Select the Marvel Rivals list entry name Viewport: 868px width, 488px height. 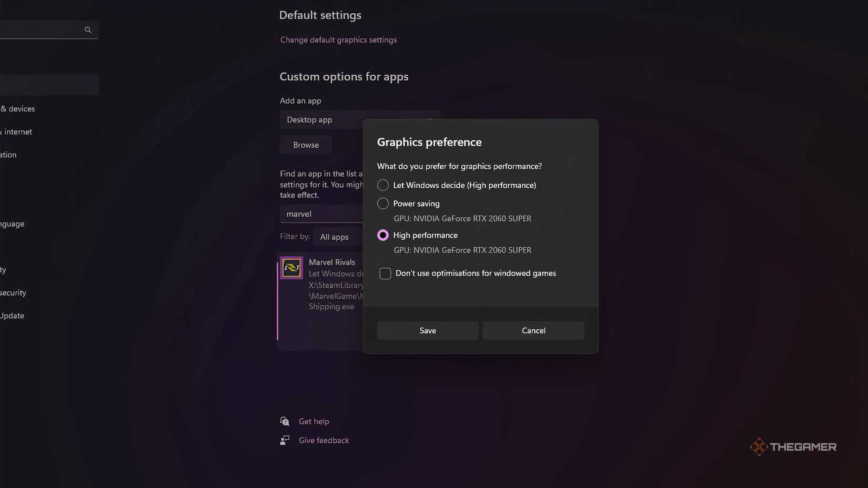pyautogui.click(x=332, y=262)
